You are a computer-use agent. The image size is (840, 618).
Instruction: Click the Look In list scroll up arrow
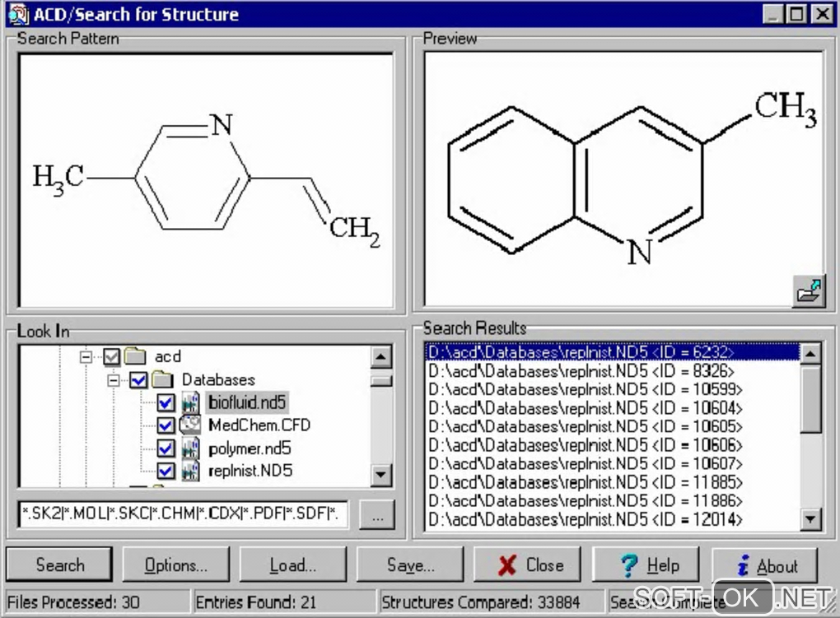pyautogui.click(x=381, y=356)
